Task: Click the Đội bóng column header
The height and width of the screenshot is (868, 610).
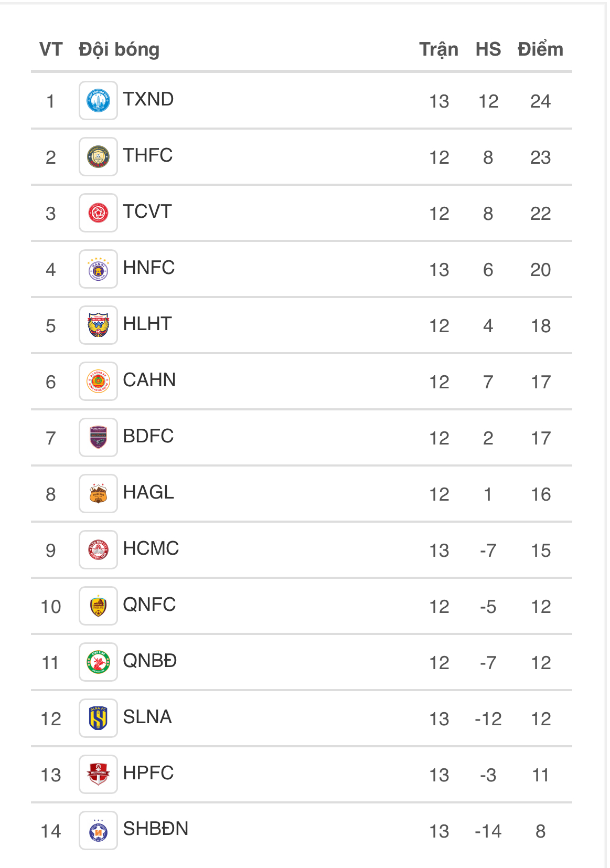Action: tap(119, 49)
